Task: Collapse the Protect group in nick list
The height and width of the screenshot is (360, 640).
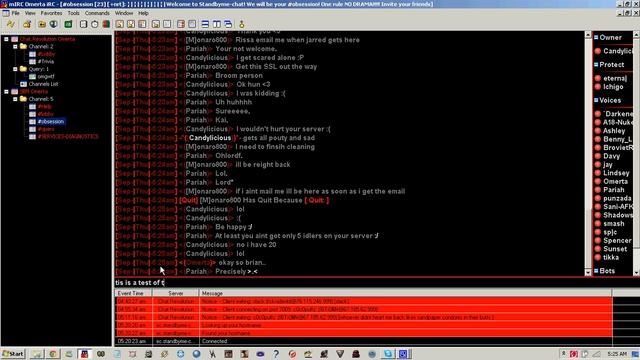Action: coord(596,64)
